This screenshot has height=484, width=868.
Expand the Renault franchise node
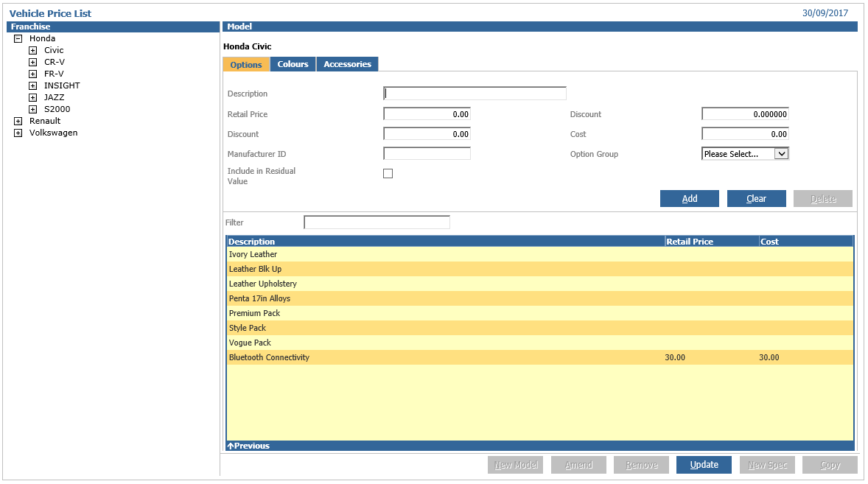pyautogui.click(x=18, y=121)
